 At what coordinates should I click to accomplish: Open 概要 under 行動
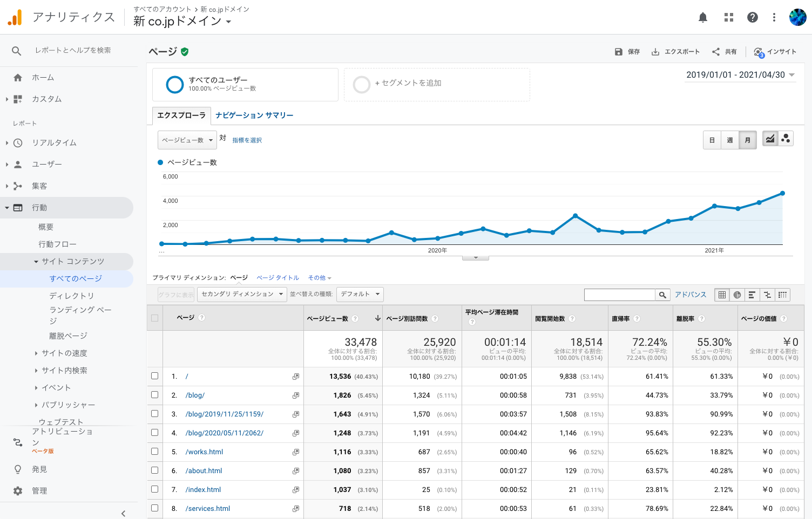click(46, 227)
